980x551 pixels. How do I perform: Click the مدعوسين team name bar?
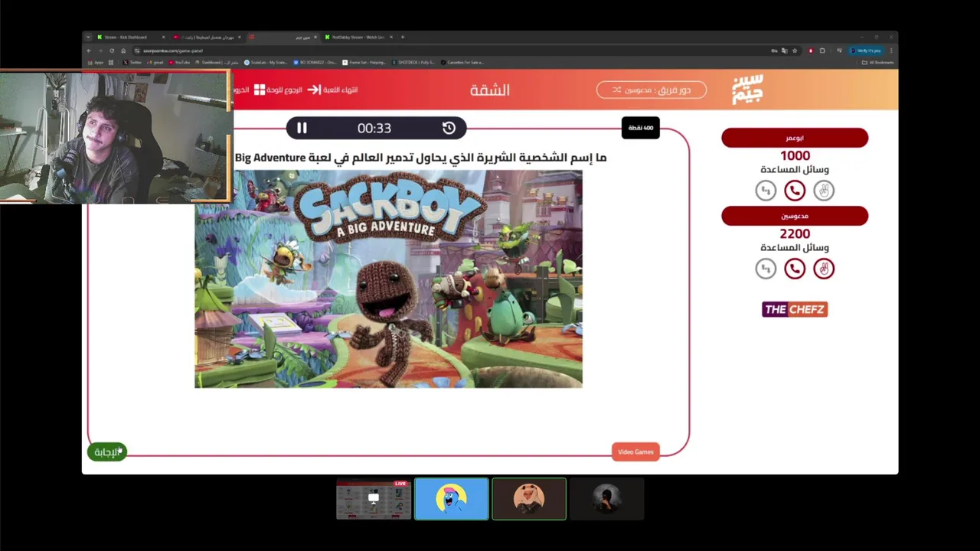pyautogui.click(x=795, y=216)
